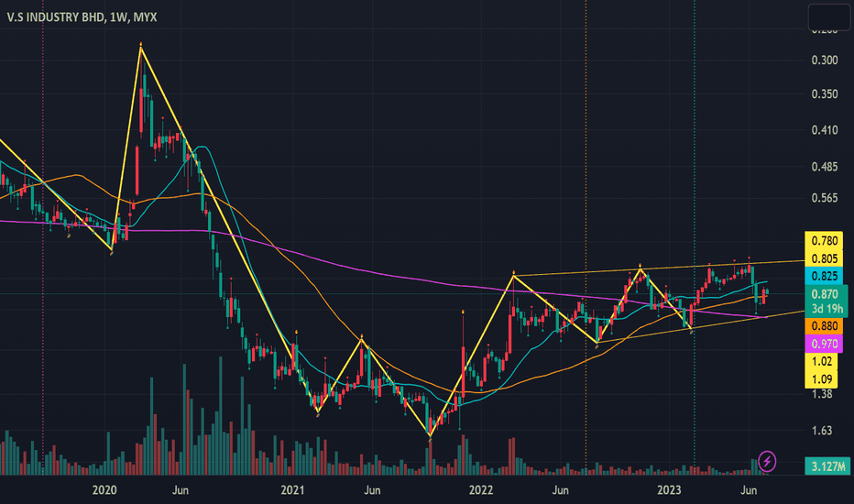This screenshot has height=504, width=854.
Task: Click the 1.38 price axis value
Action: pyautogui.click(x=822, y=394)
